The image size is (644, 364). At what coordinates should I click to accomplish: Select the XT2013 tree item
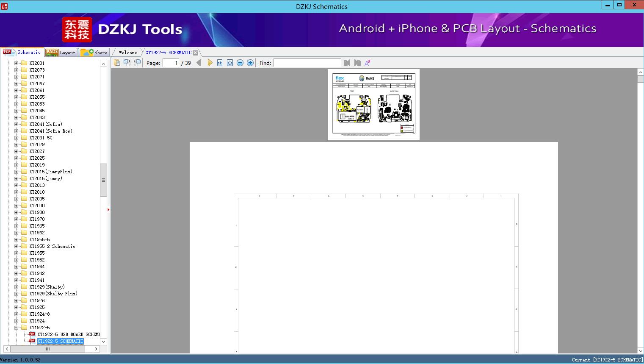pos(37,185)
